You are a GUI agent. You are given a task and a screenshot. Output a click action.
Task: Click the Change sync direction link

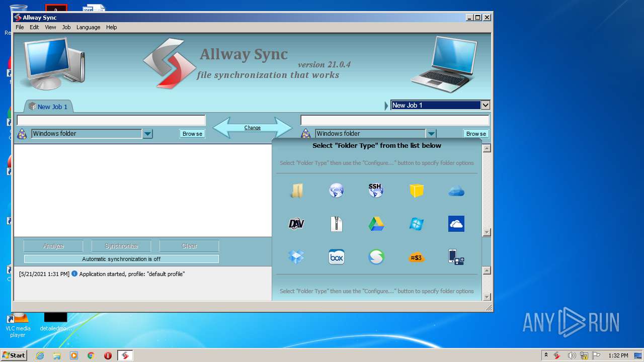pyautogui.click(x=253, y=128)
